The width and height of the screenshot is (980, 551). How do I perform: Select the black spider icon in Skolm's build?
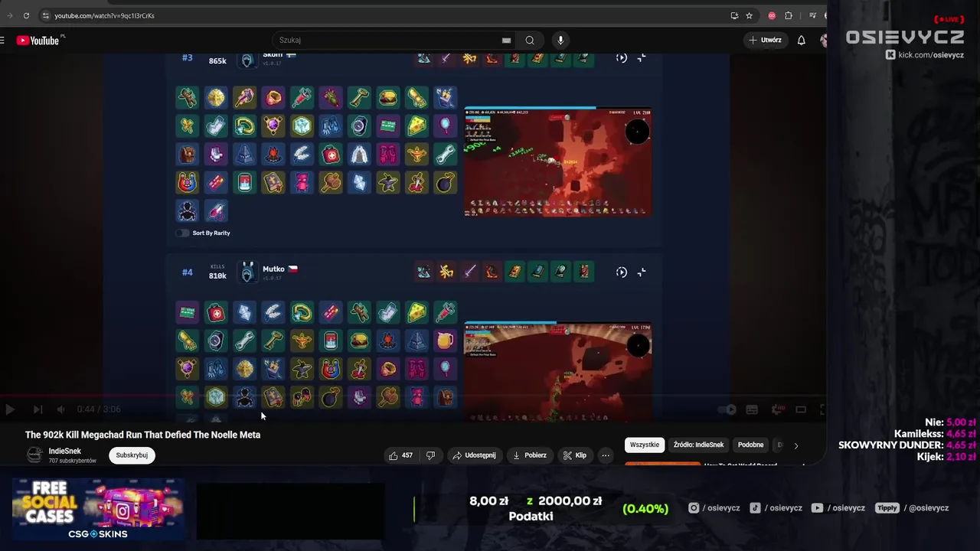coord(187,210)
